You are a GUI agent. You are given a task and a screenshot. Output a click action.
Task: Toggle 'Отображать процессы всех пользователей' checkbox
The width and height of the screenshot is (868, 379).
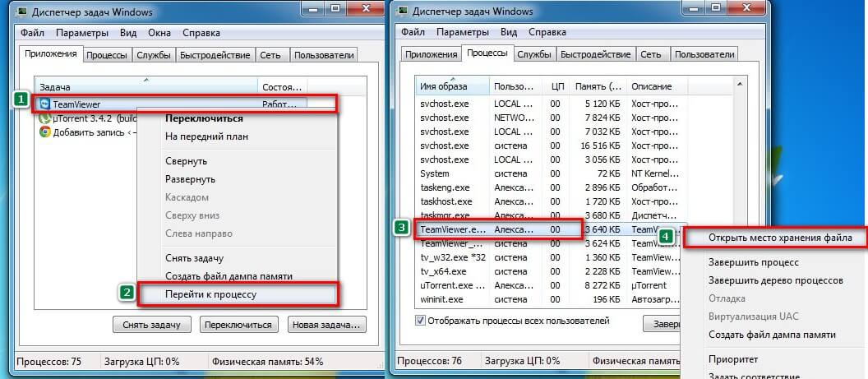point(420,321)
